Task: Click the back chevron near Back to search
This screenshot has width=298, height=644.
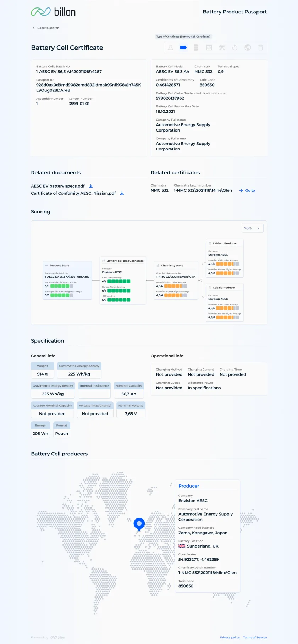Action: coord(34,28)
